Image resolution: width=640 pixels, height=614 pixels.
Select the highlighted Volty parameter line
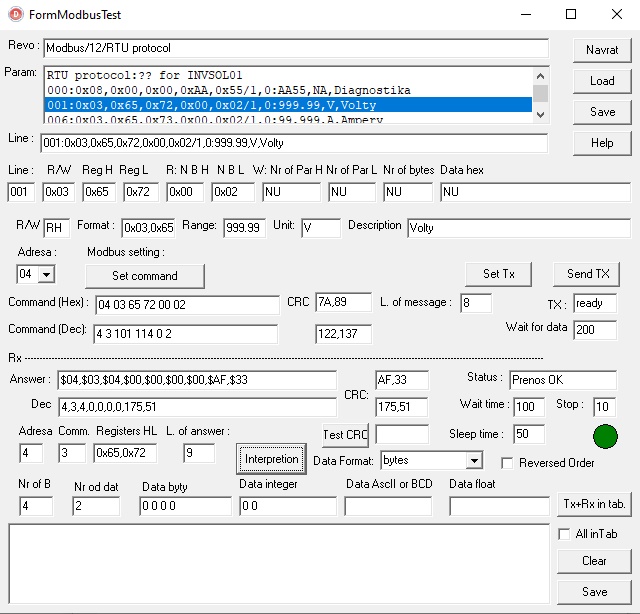288,105
